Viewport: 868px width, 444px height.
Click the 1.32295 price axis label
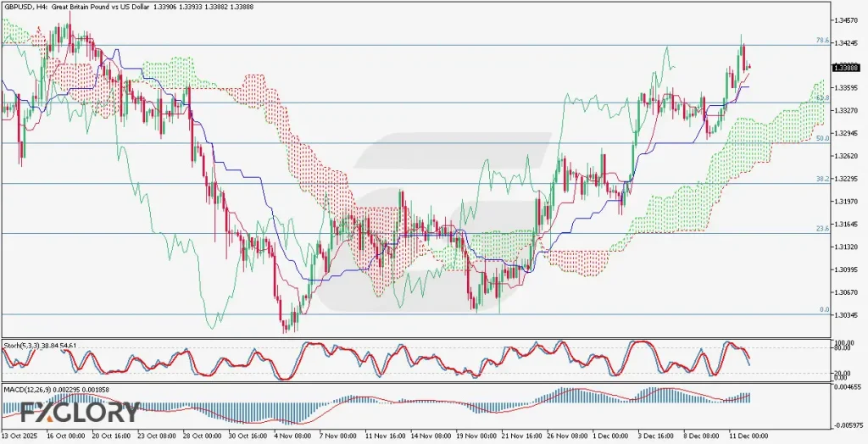pyautogui.click(x=847, y=179)
